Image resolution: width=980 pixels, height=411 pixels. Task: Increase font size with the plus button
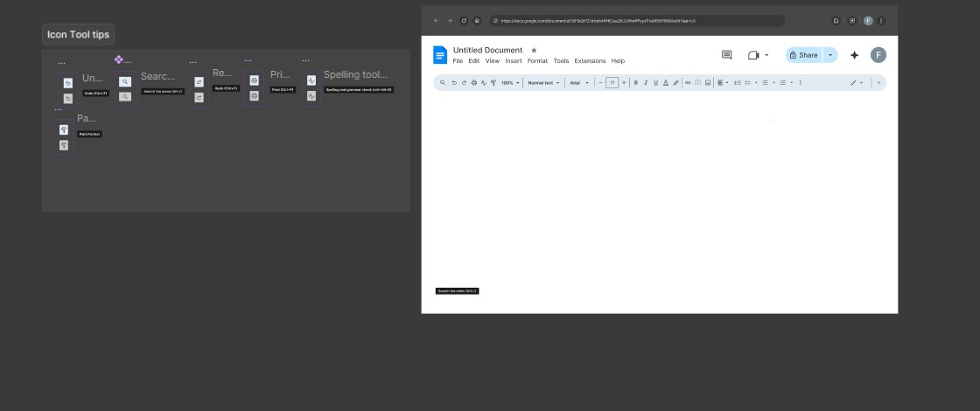pos(624,82)
